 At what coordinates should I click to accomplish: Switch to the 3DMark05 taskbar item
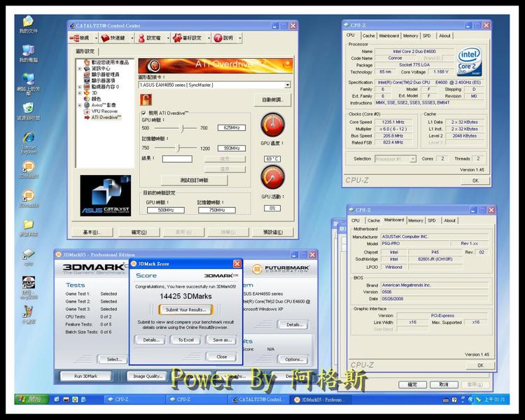point(321,400)
